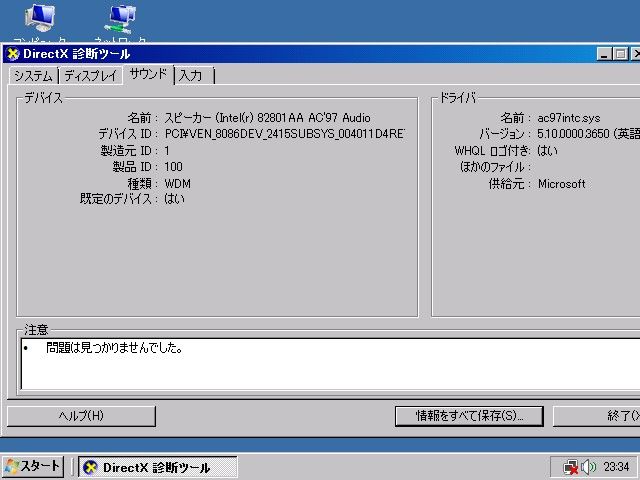Open the ディスプレイ tab
Screen dimensions: 640x480
coord(90,76)
